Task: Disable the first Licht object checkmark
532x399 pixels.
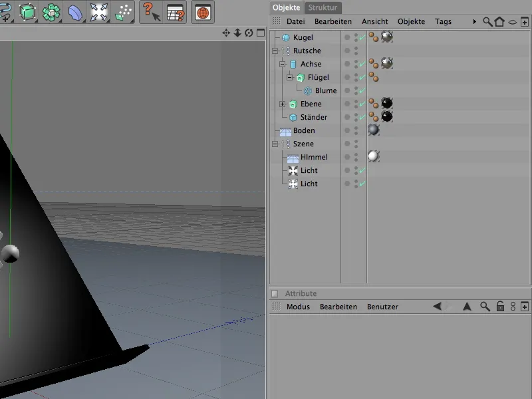Action: coord(362,171)
